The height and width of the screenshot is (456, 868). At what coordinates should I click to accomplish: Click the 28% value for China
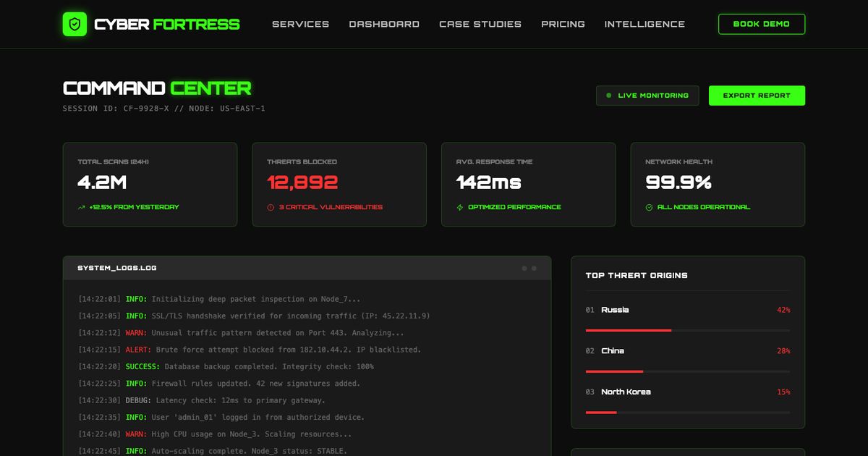pyautogui.click(x=783, y=351)
